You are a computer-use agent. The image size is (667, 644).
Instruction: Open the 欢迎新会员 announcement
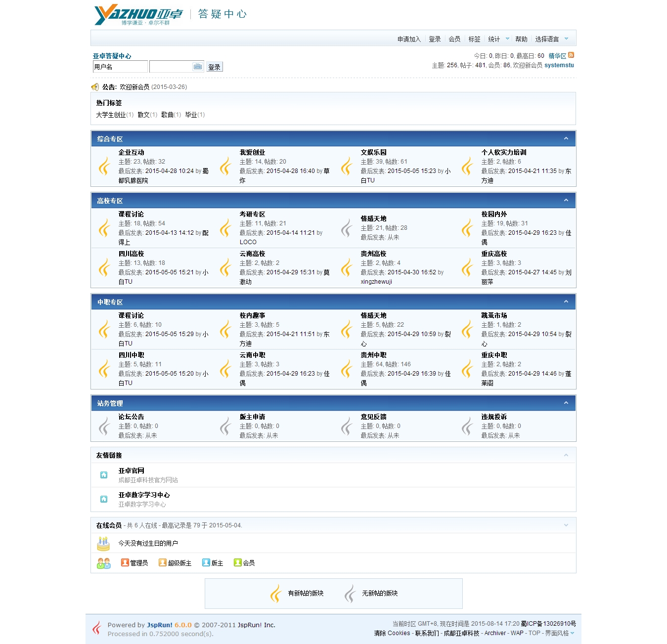click(134, 87)
